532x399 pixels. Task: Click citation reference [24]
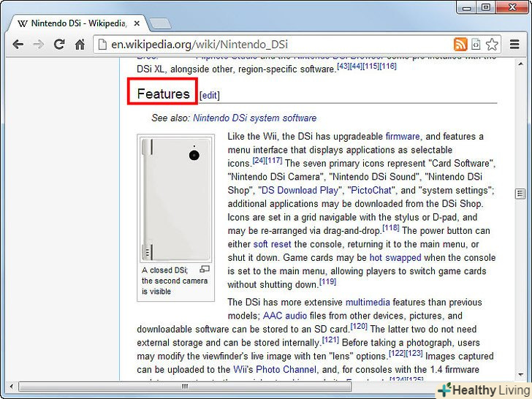point(259,160)
